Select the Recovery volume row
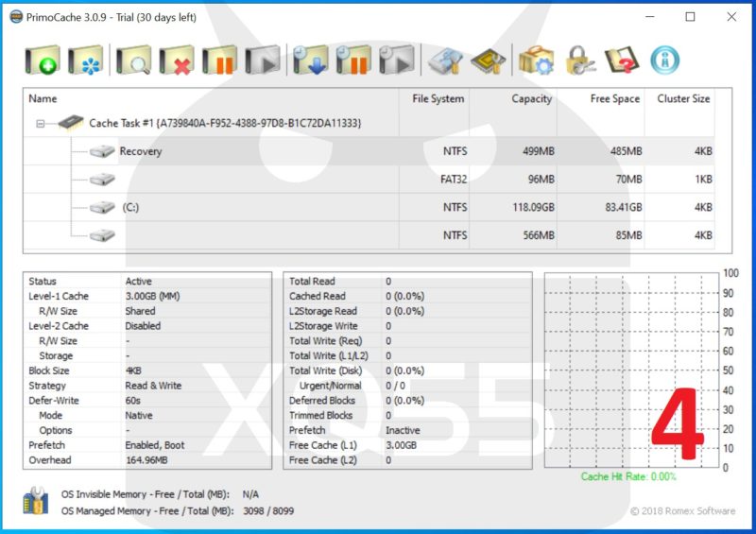Screen dimensions: 756x534 (140, 151)
